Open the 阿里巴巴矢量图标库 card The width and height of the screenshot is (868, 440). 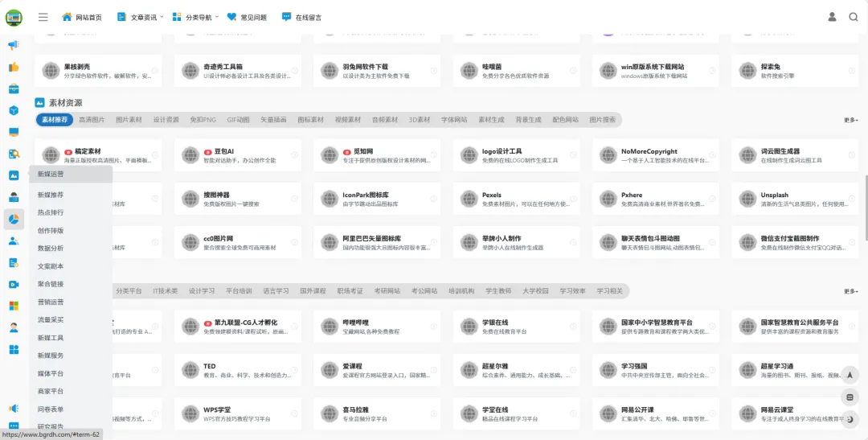377,242
